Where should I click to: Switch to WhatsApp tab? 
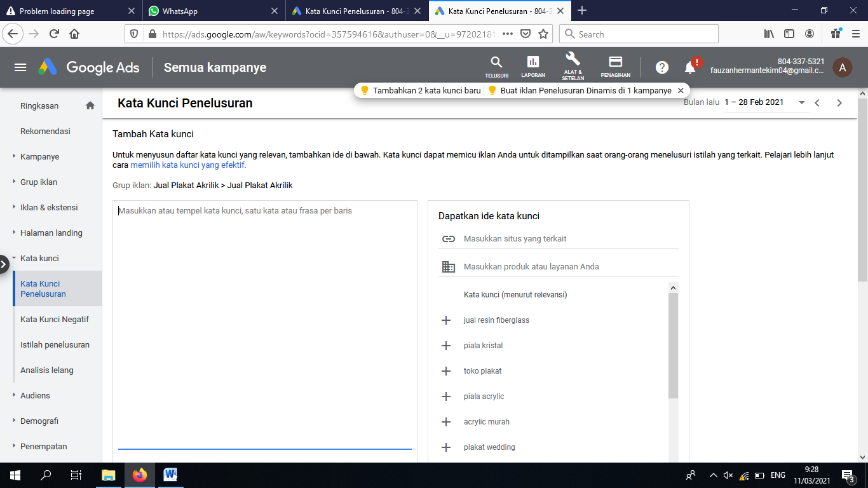click(213, 11)
